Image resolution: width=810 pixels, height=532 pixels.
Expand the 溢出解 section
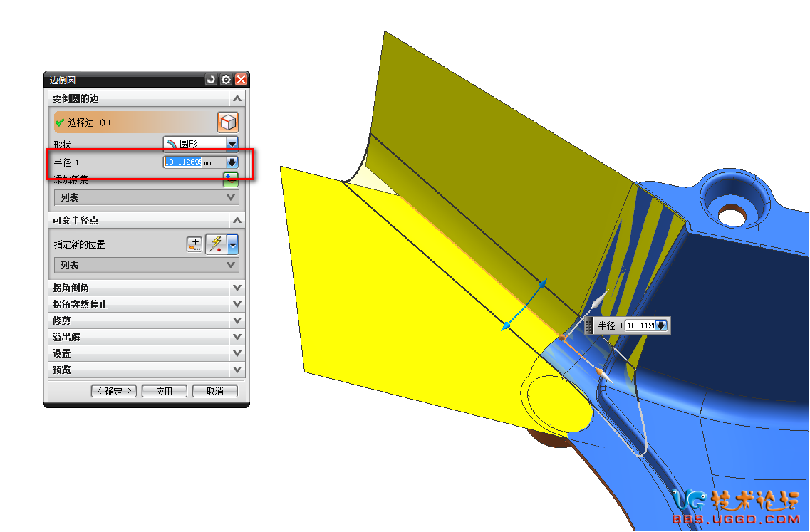pyautogui.click(x=237, y=337)
